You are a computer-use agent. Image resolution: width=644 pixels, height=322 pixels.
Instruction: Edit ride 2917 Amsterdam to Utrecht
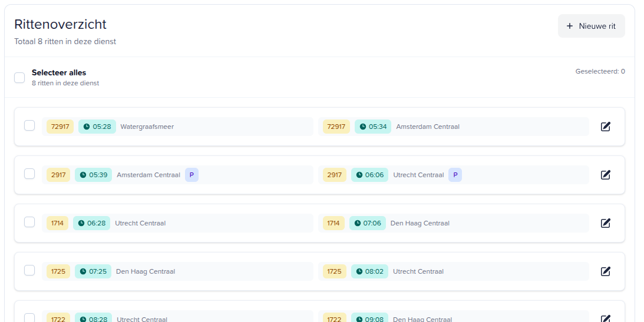[x=605, y=175]
